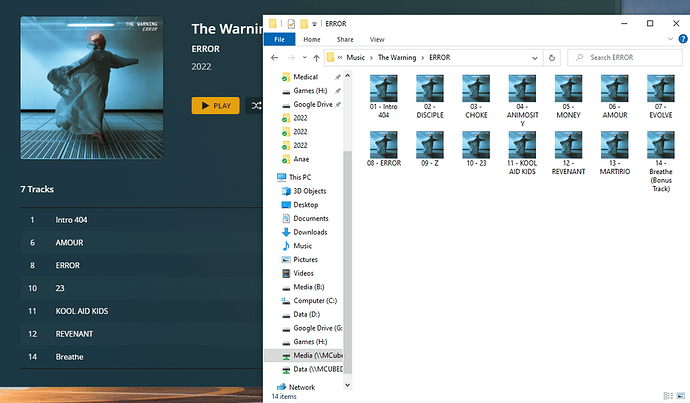
Task: Select Music in navigation pane
Action: tap(302, 245)
